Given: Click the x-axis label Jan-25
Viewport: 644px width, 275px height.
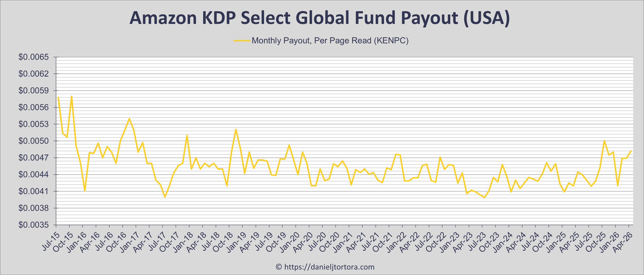Looking at the screenshot, I should (x=556, y=242).
